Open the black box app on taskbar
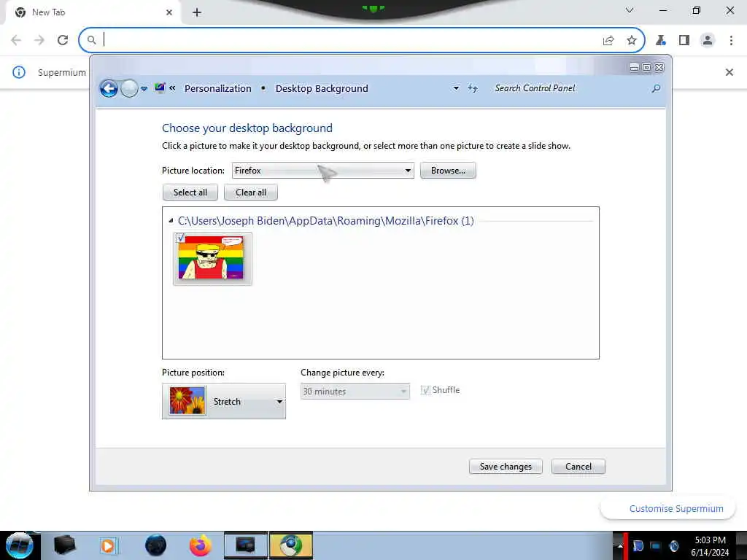The image size is (747, 560). 65,545
